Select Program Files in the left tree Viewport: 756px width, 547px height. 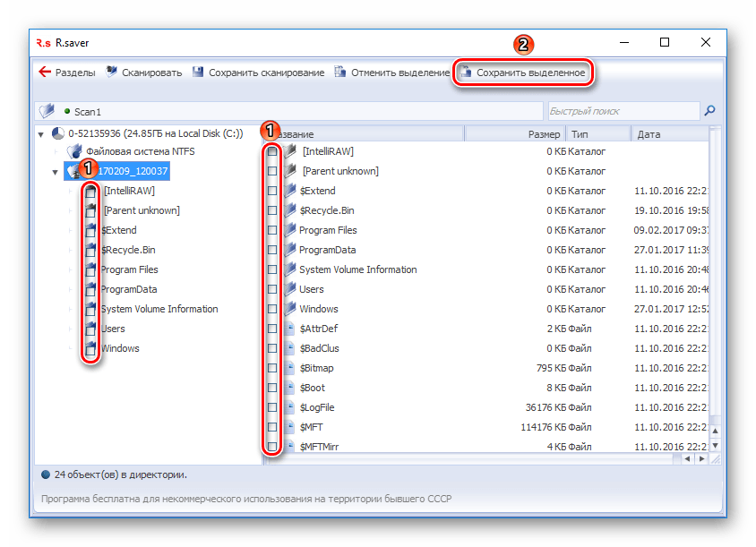point(130,269)
